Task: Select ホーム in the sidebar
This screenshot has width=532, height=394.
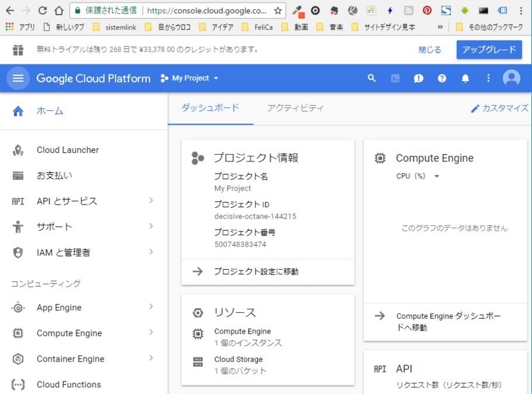Action: [x=51, y=111]
